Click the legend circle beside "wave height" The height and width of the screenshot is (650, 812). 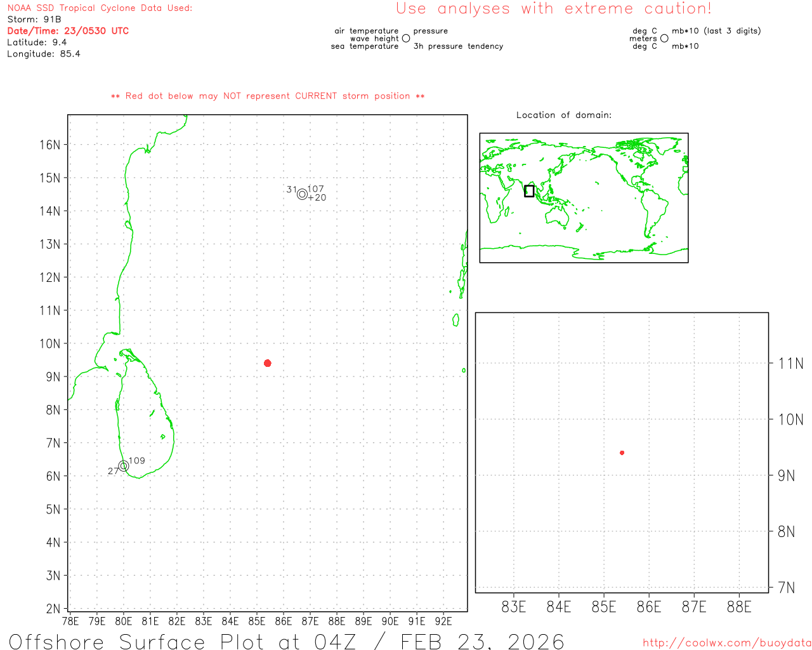coord(406,39)
